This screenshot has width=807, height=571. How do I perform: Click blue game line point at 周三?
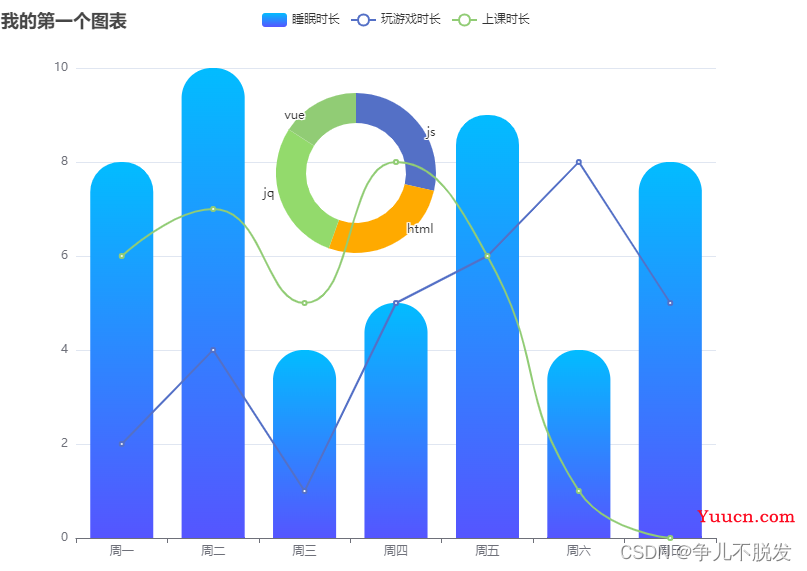(305, 491)
